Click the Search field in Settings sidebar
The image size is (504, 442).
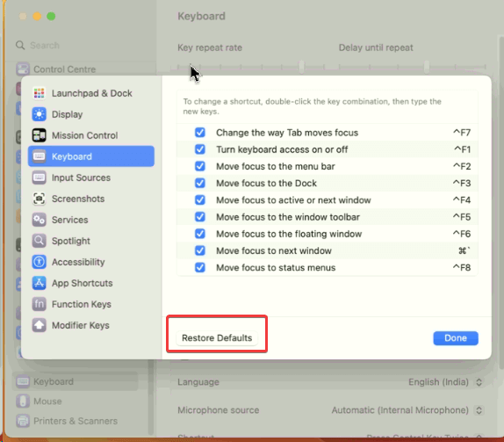82,46
